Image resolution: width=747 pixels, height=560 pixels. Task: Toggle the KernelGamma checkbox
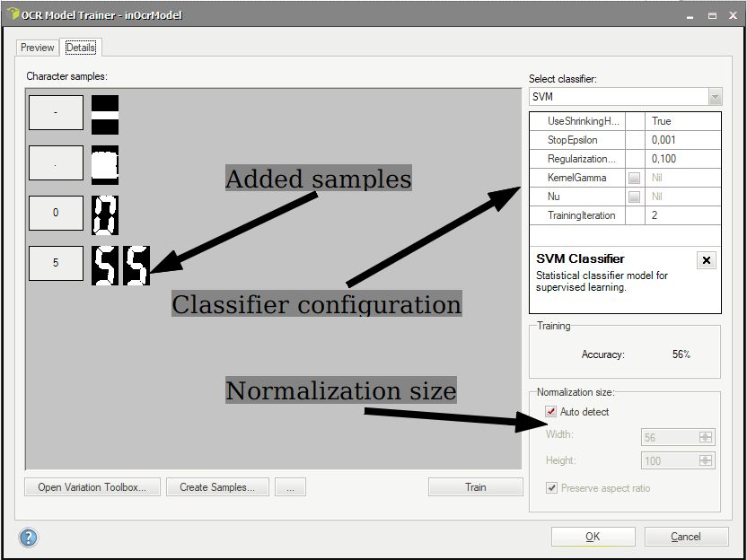tap(634, 178)
